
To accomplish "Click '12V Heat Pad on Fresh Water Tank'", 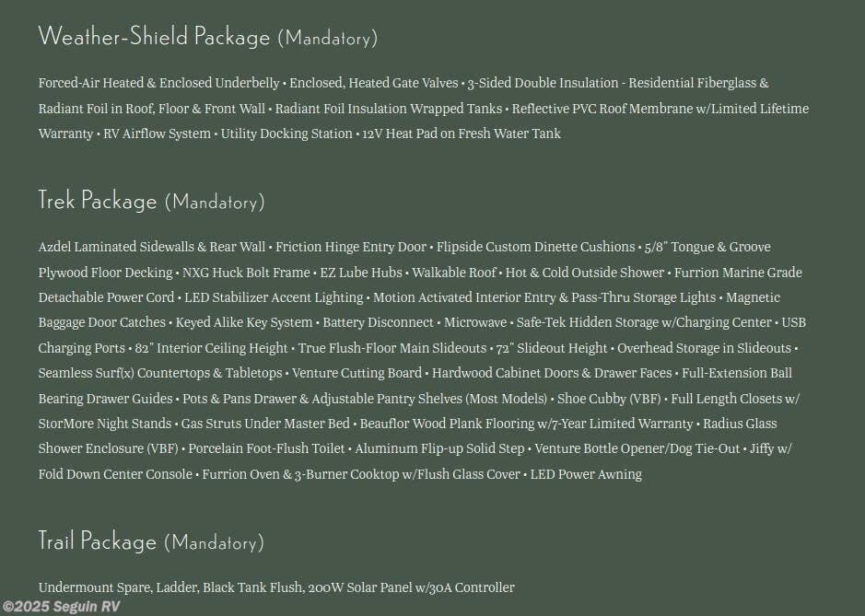I will [x=462, y=134].
